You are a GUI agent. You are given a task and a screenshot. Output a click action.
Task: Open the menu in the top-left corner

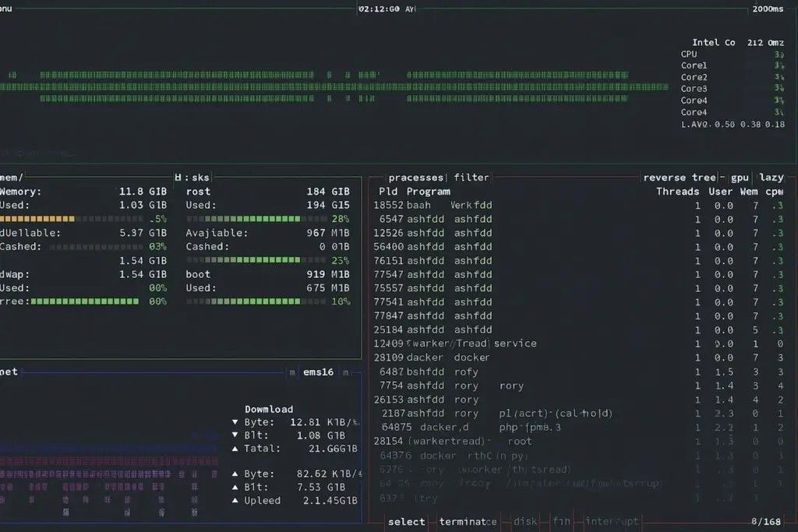[8, 9]
